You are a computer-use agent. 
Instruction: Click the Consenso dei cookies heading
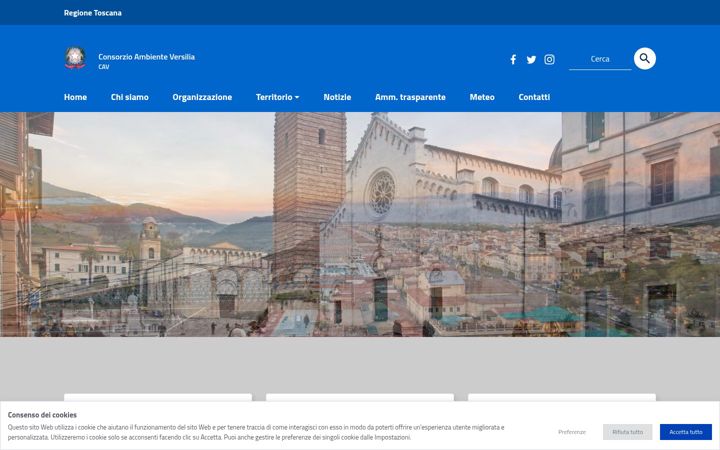(42, 415)
